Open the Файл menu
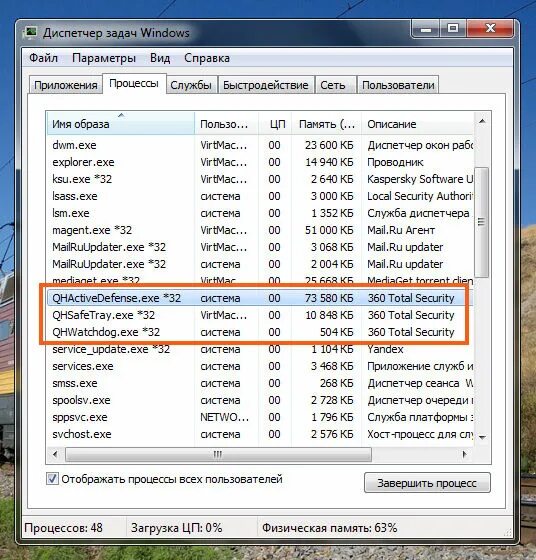 [x=43, y=58]
